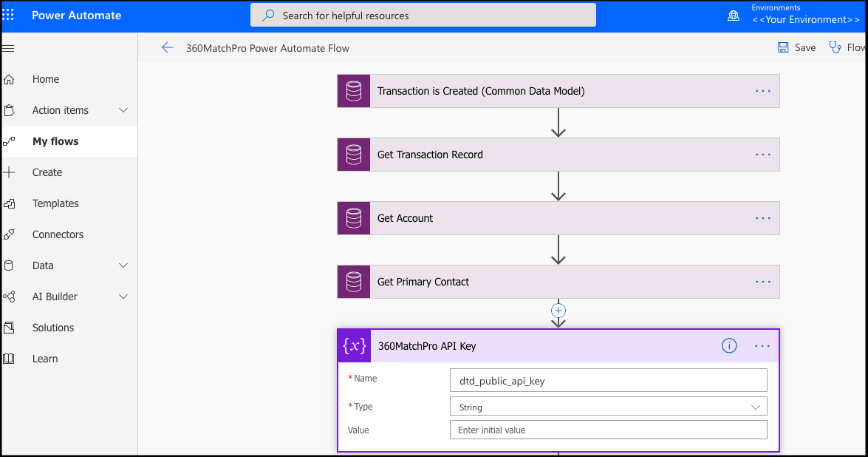Click the Save button
Image resolution: width=868 pixels, height=457 pixels.
point(796,47)
